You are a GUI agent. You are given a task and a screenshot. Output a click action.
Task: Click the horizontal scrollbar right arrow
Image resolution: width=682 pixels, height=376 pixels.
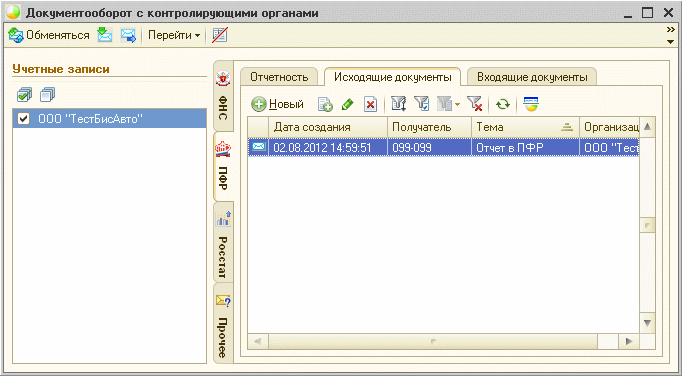point(629,341)
